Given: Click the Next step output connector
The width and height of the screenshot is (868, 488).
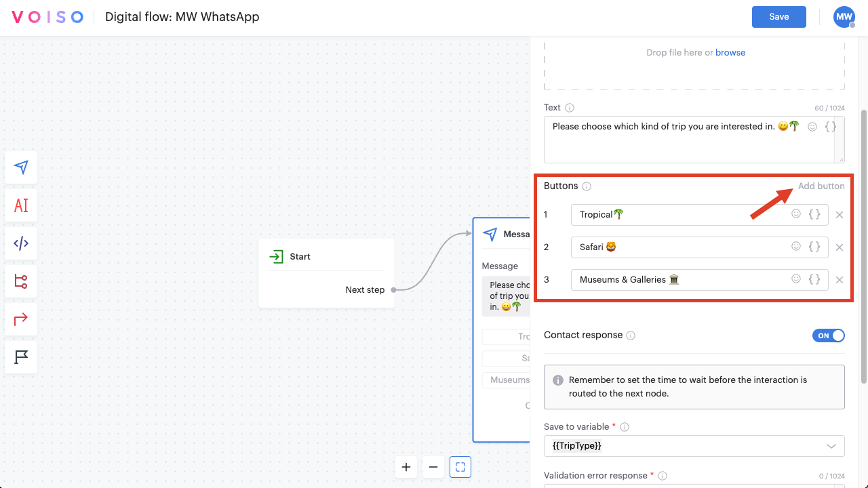Looking at the screenshot, I should (x=393, y=290).
